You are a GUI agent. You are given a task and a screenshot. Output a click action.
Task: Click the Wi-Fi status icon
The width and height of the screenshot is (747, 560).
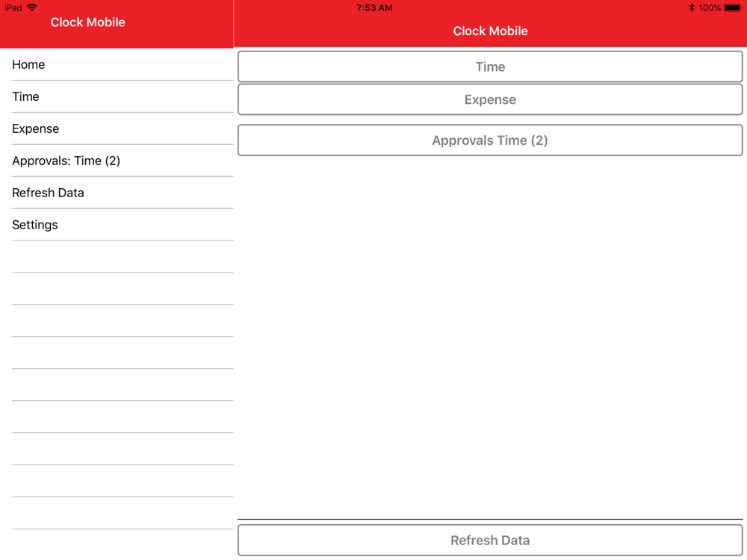pos(32,7)
